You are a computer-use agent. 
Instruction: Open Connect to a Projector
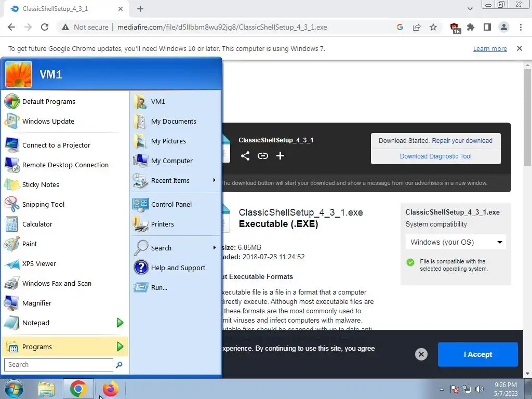coord(64,145)
